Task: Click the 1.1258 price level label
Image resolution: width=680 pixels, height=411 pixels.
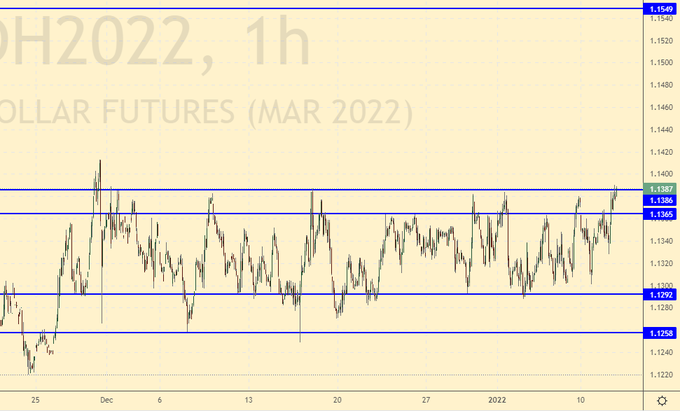Action: pos(660,333)
